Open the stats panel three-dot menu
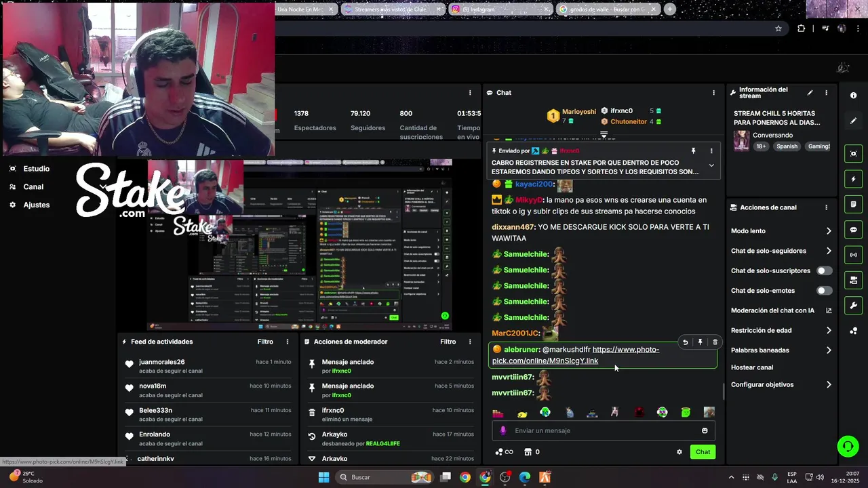Screen dimensions: 868x488 tap(470, 93)
